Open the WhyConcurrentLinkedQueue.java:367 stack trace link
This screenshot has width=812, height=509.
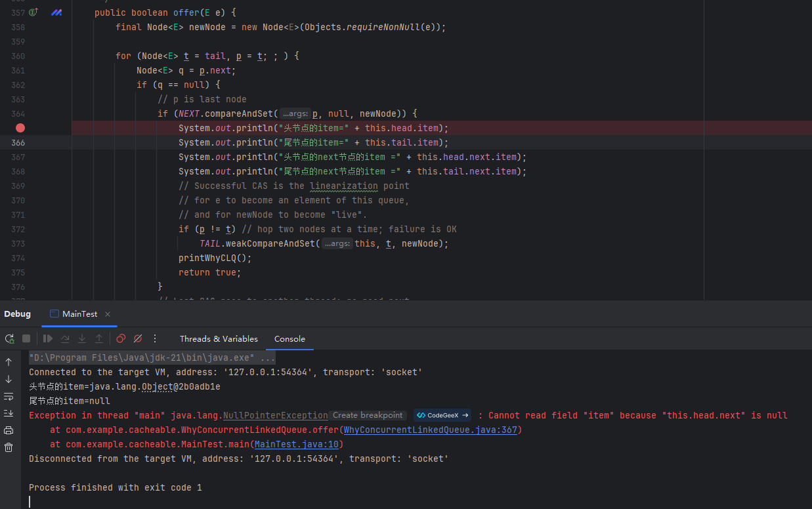point(432,430)
